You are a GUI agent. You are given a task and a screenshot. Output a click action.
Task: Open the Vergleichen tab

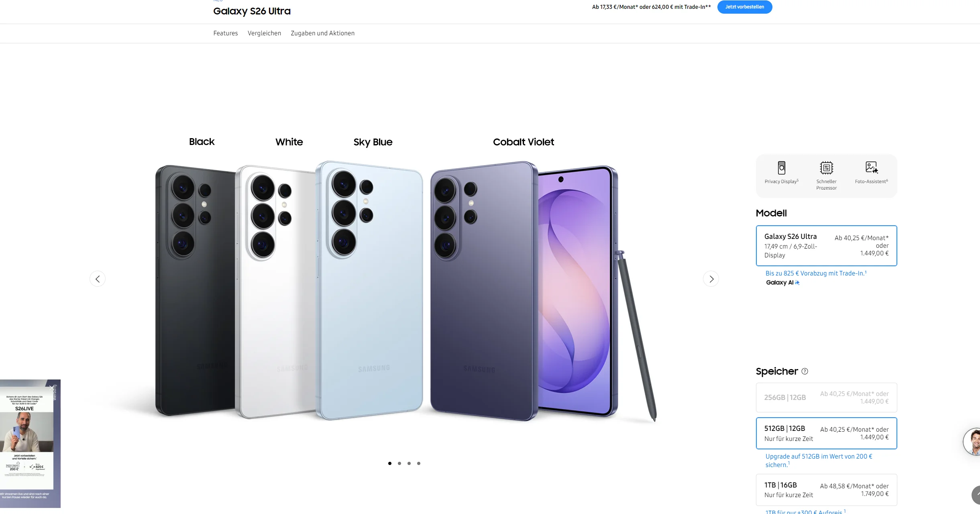264,33
